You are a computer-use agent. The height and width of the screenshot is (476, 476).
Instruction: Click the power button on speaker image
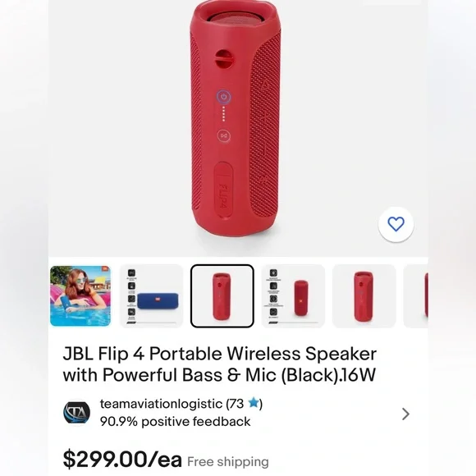tap(224, 97)
